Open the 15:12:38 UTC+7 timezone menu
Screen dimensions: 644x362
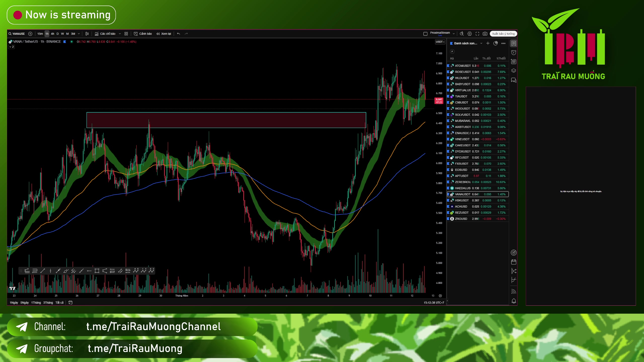434,303
